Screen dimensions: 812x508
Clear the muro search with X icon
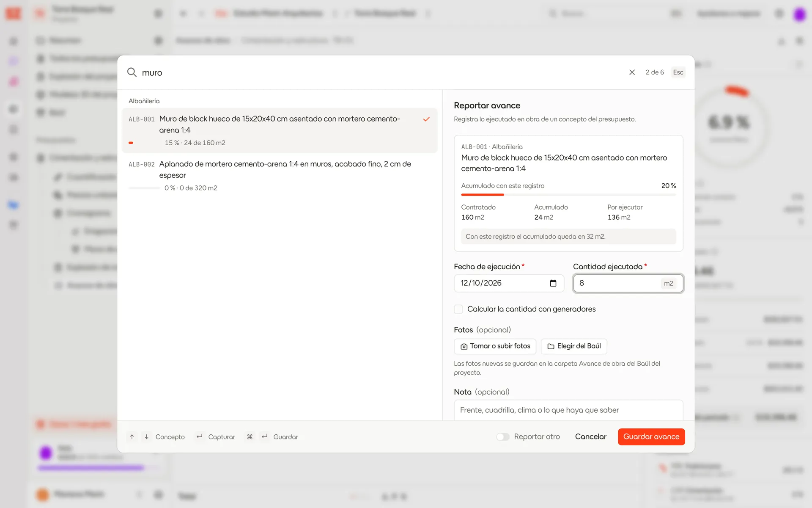pos(632,72)
